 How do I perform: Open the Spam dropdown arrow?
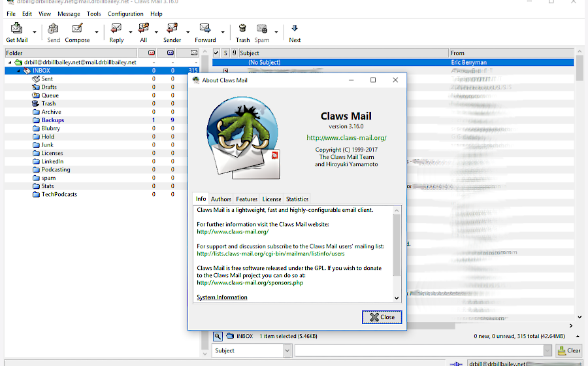(x=276, y=33)
